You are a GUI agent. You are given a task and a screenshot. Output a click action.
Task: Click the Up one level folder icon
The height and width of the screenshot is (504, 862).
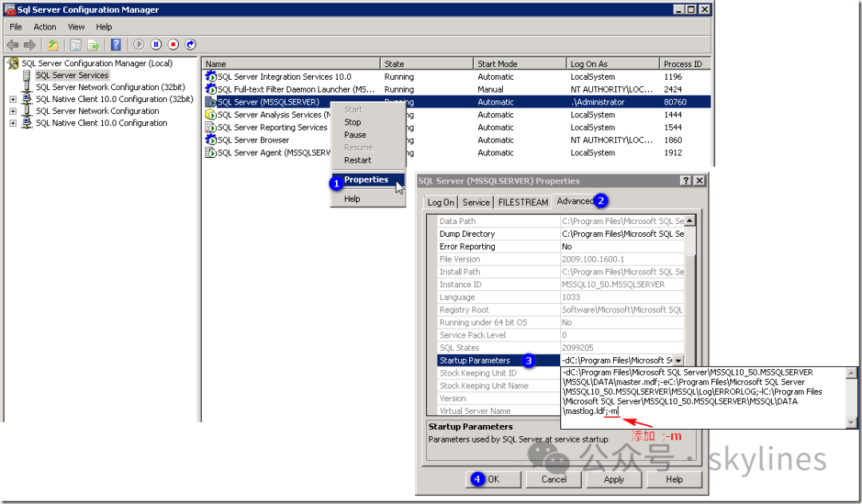pyautogui.click(x=53, y=45)
